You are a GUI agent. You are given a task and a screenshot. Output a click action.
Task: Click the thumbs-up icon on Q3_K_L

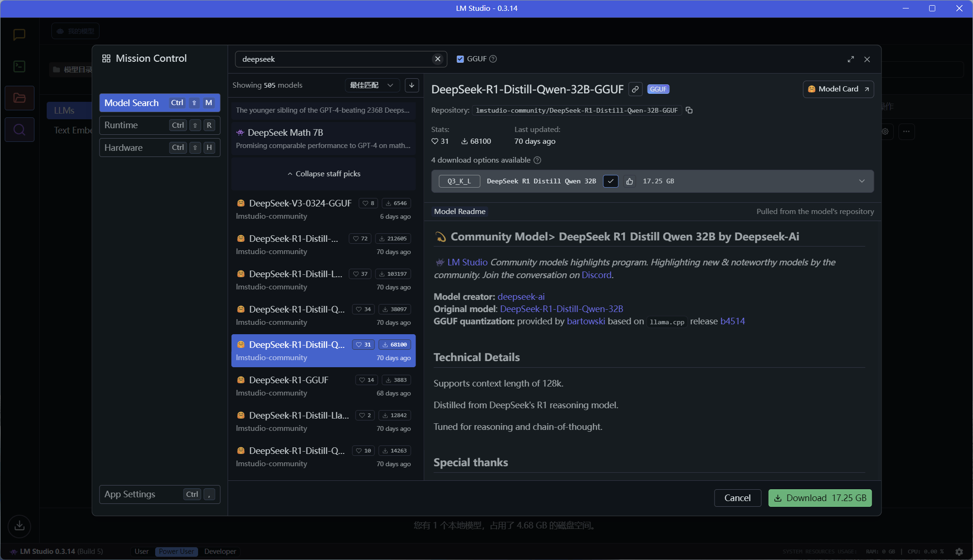pyautogui.click(x=629, y=181)
